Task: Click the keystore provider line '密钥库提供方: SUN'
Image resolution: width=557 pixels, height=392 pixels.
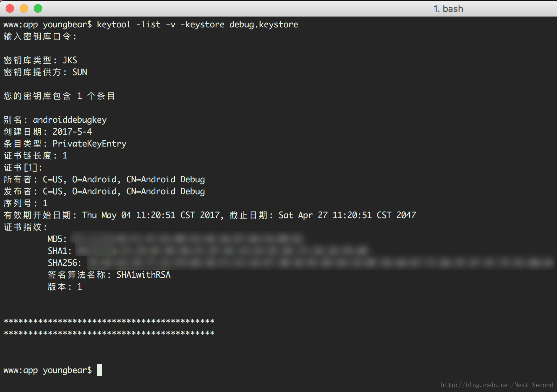Action: [x=45, y=72]
